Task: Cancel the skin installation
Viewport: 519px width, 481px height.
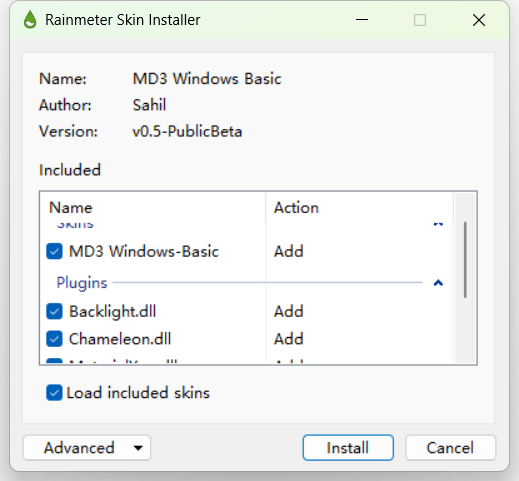Action: click(450, 448)
